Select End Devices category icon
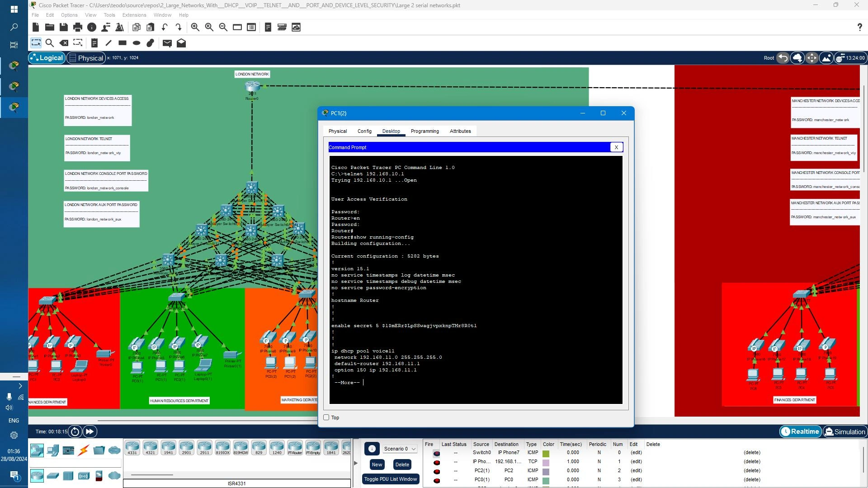 tap(53, 450)
